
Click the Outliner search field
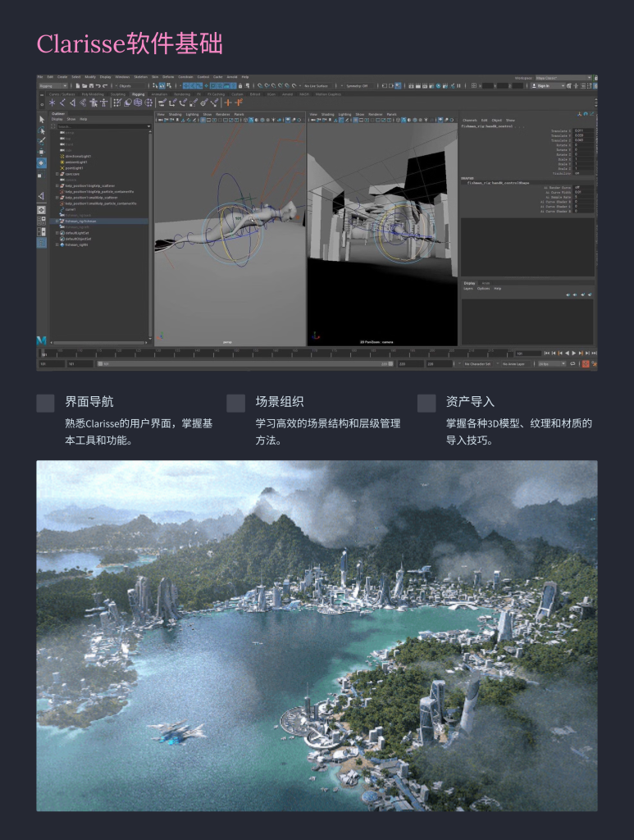(101, 126)
